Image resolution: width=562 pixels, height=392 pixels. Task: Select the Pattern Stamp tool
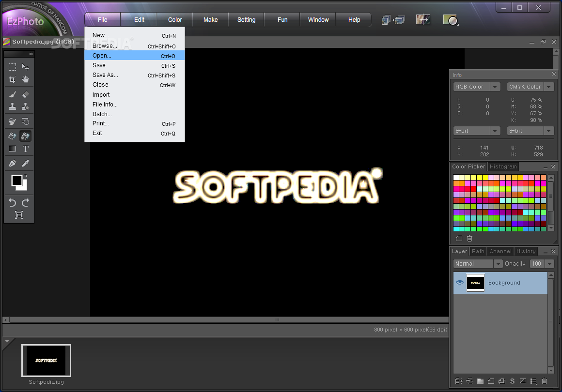[x=26, y=106]
